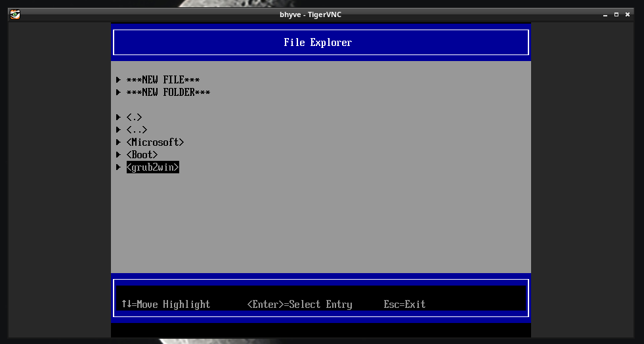Select the highlighted <grub2win> folder
This screenshot has height=344, width=644.
click(152, 167)
